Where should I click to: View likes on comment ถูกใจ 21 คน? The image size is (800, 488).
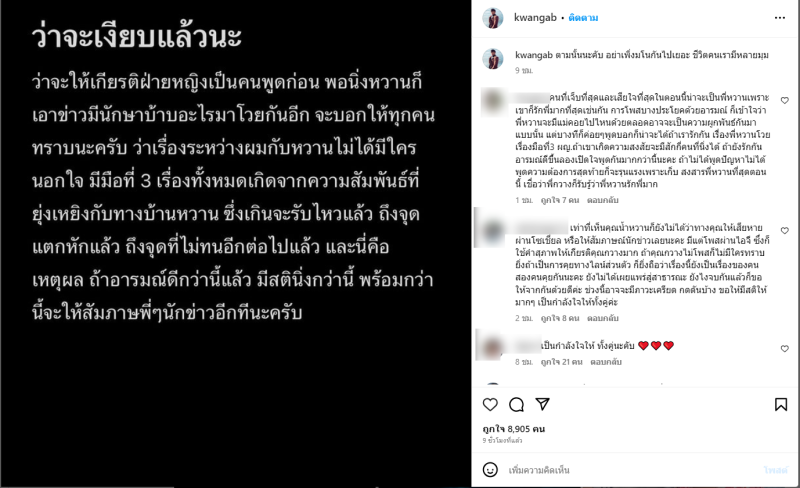[561, 362]
